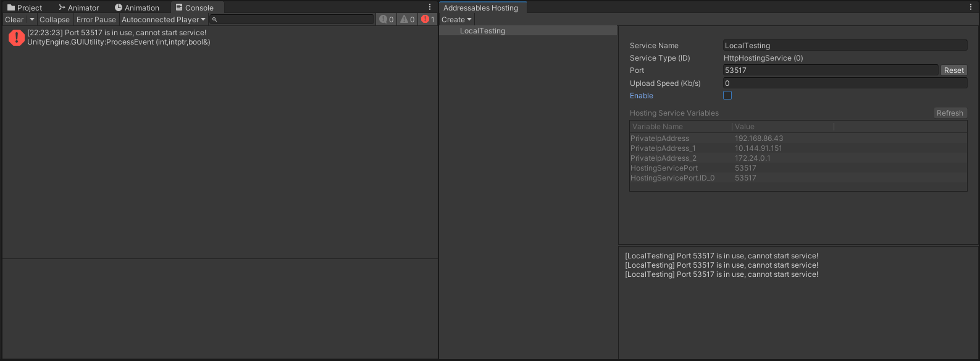Expand the Clear button dropdown arrow
This screenshot has height=361, width=980.
pyautogui.click(x=32, y=20)
